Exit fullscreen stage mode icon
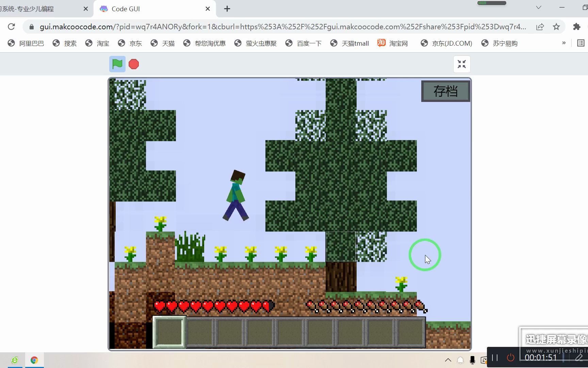 [462, 64]
